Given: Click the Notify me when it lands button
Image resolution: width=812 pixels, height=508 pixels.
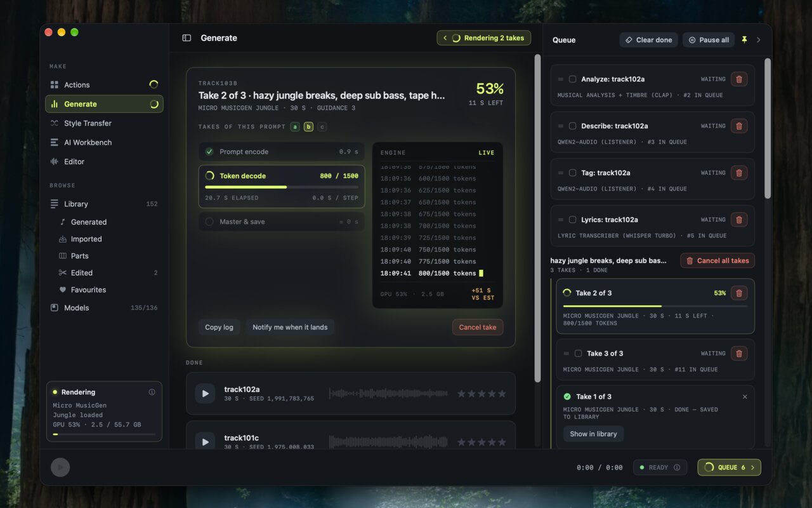Looking at the screenshot, I should pyautogui.click(x=290, y=327).
